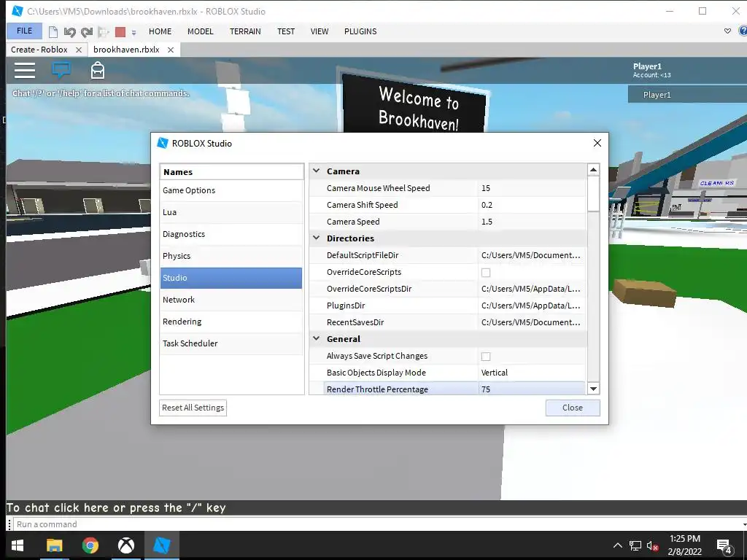
Task: Click the Camera Mouse Wheel Speed value 15
Action: (x=532, y=188)
